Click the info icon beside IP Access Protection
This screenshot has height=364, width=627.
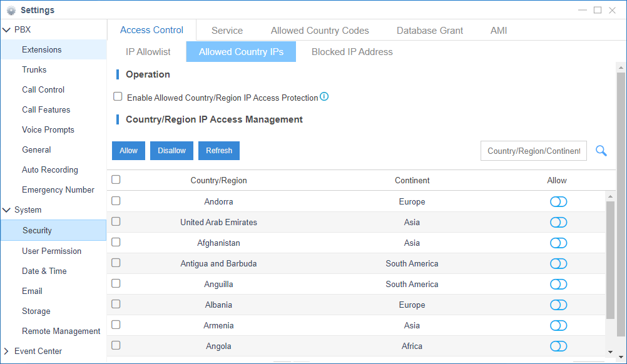(x=324, y=97)
